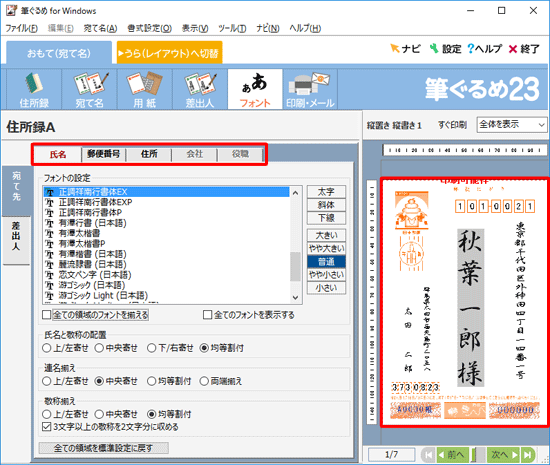550x465 pixels.
Task: Open the 差出人 sender toolbar icon
Action: pos(200,89)
